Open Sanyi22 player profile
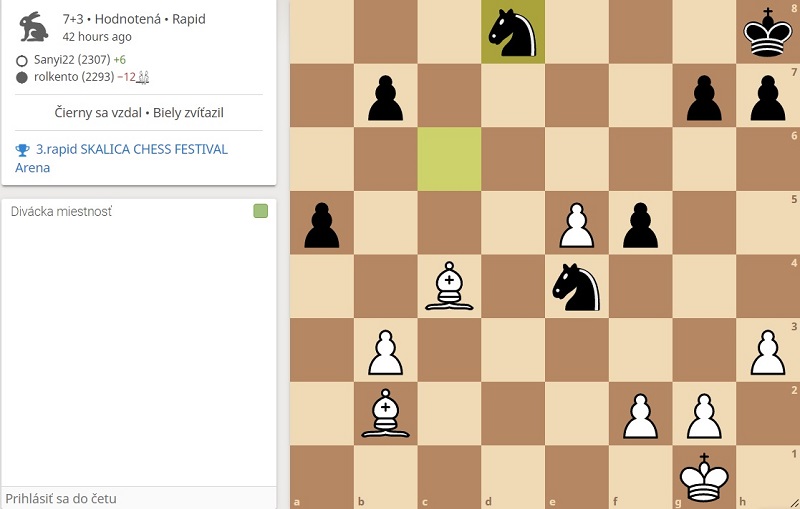This screenshot has height=509, width=800. [71, 60]
